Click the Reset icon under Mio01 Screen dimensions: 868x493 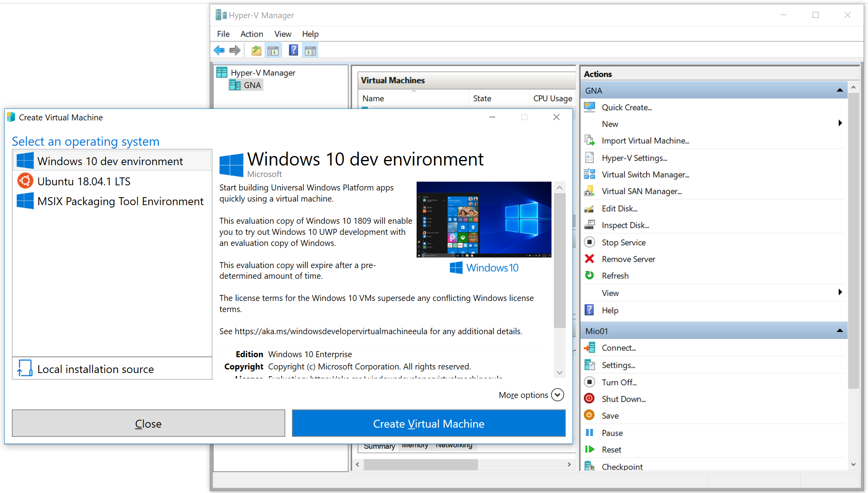(x=589, y=449)
